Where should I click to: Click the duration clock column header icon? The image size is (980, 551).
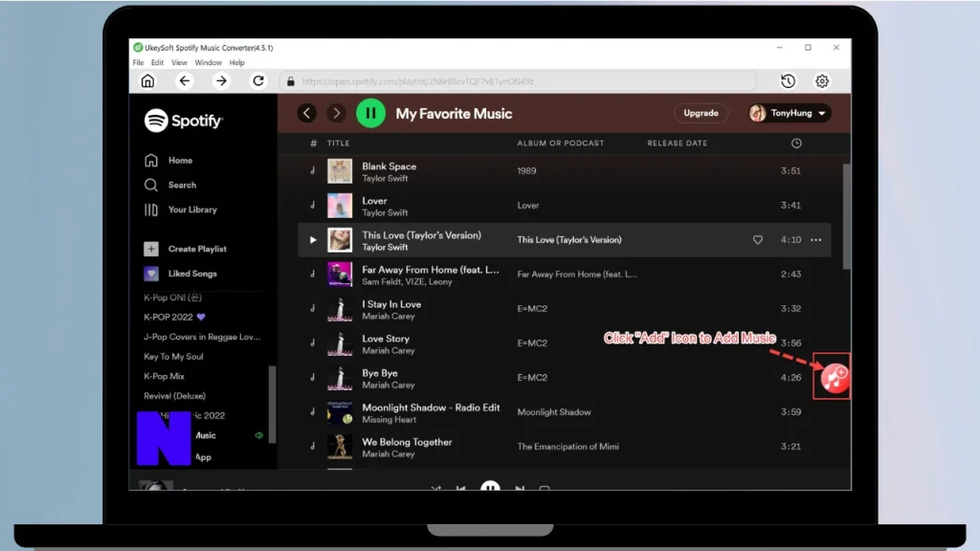(x=796, y=143)
